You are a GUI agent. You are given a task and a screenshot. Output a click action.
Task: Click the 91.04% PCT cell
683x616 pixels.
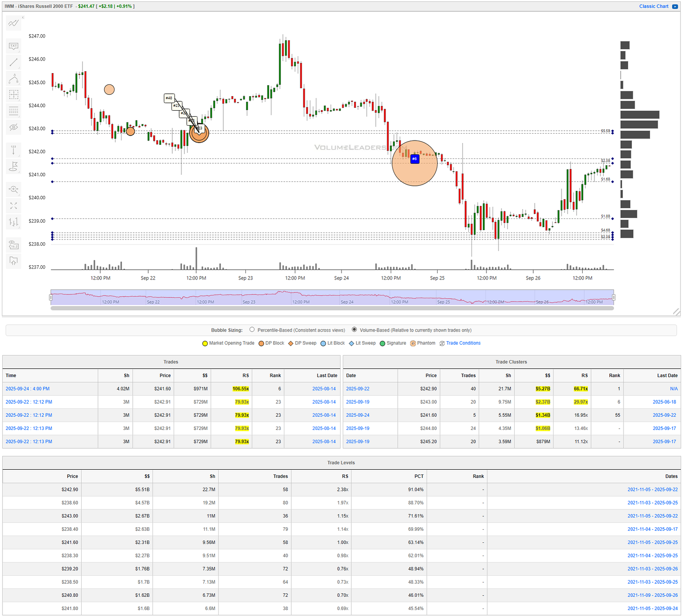[416, 489]
